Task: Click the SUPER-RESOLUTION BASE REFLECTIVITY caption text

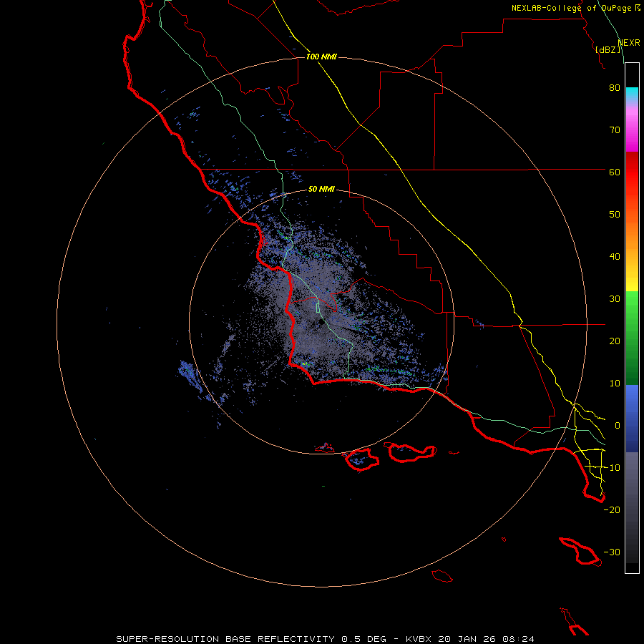Action: 225,639
